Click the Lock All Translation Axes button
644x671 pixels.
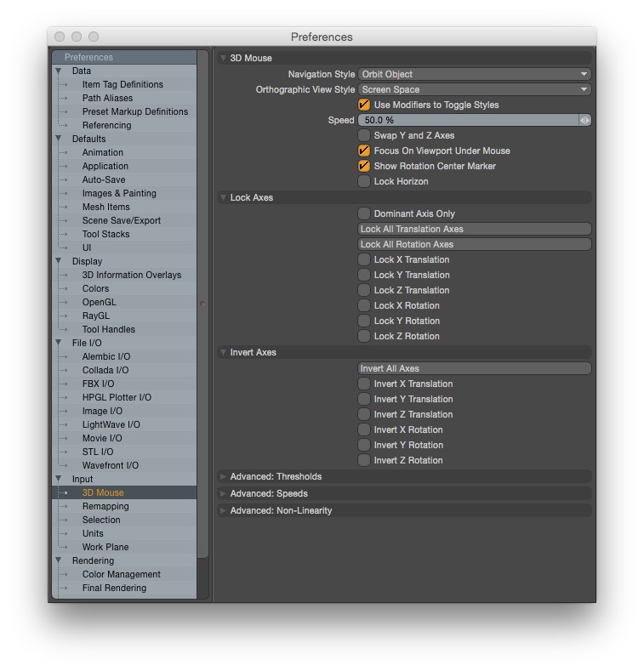pyautogui.click(x=474, y=230)
